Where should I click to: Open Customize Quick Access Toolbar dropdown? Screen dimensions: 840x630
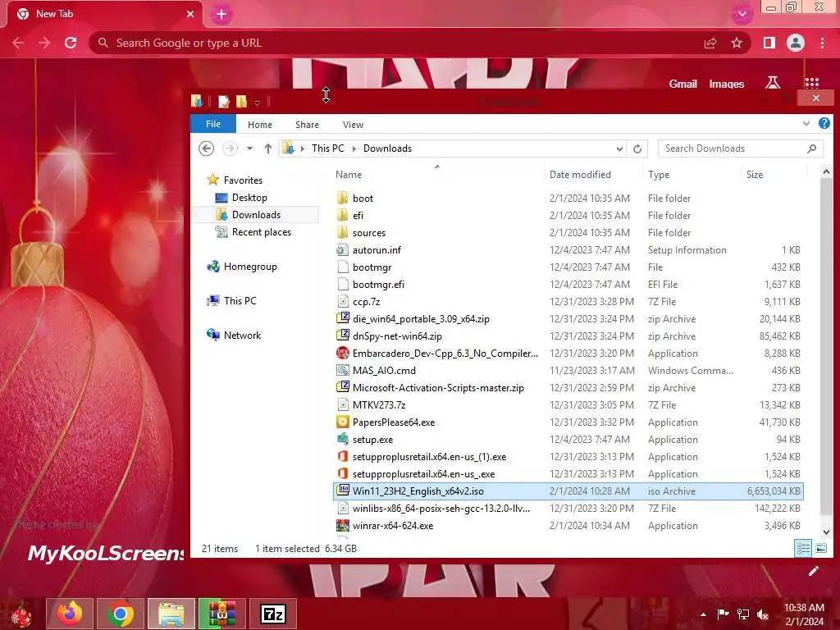click(257, 103)
